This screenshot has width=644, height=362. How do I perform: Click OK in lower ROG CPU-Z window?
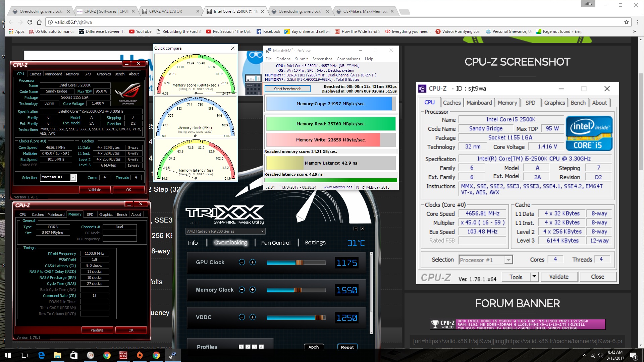coord(131,330)
